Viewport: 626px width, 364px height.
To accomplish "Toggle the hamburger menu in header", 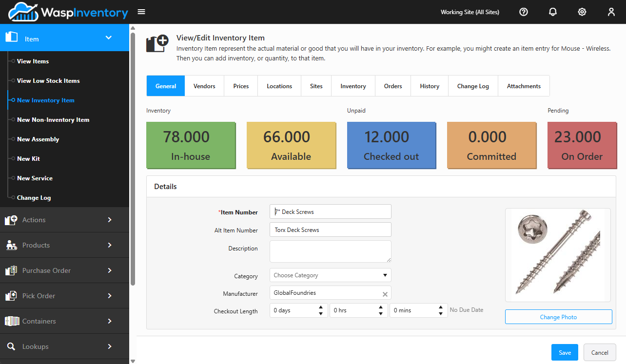I will (x=141, y=12).
